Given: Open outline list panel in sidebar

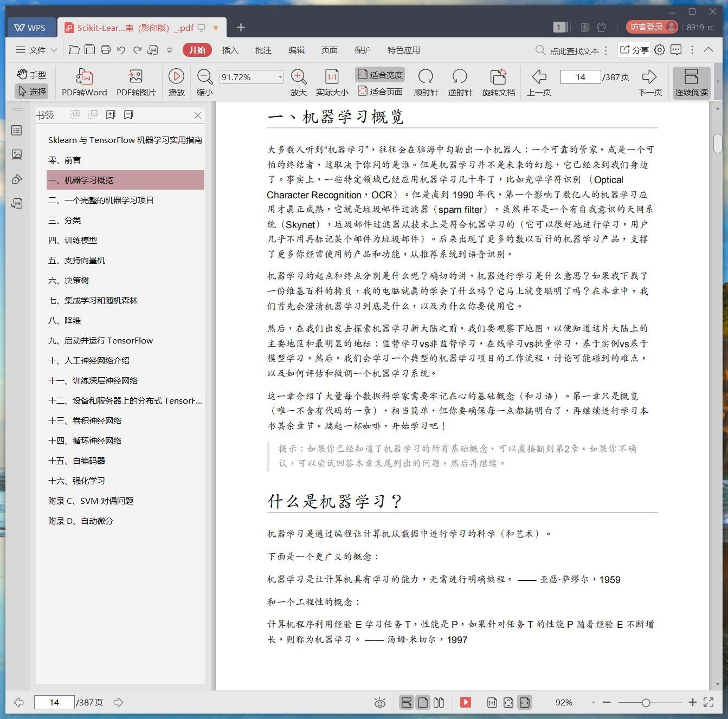Looking at the screenshot, I should pos(17,131).
